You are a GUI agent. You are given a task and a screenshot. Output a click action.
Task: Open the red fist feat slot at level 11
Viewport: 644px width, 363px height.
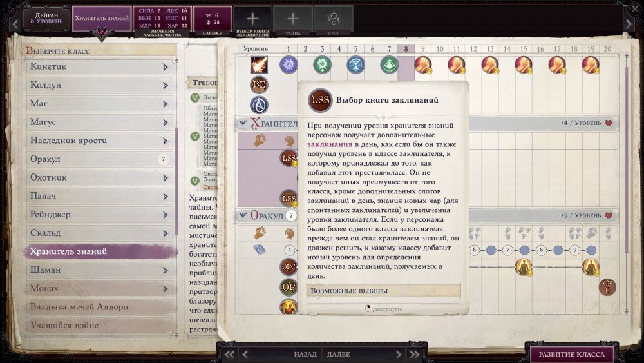tap(457, 65)
